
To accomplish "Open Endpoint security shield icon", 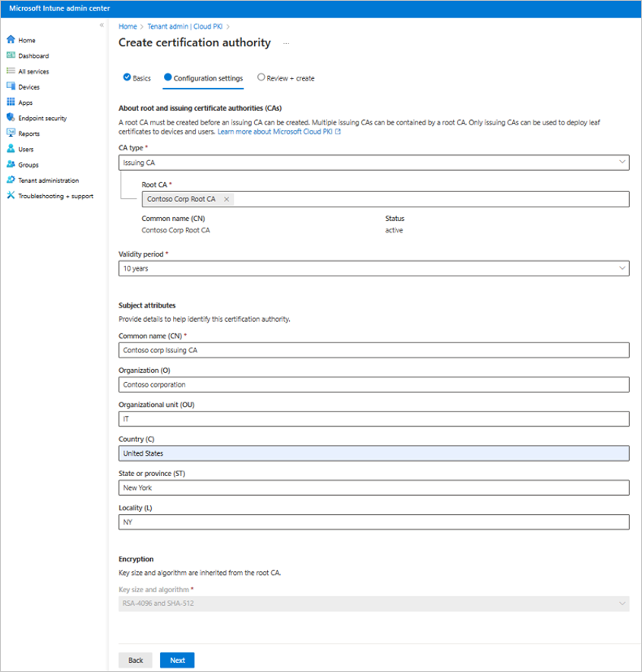I will [11, 118].
